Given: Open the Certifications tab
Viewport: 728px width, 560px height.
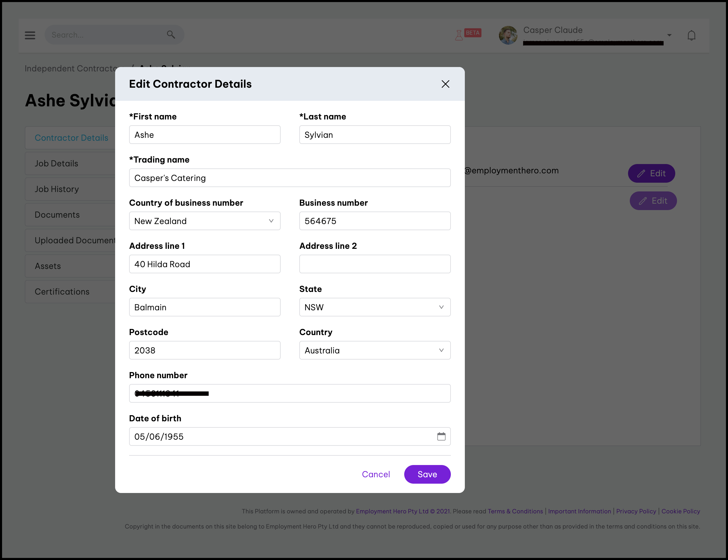Looking at the screenshot, I should point(62,292).
